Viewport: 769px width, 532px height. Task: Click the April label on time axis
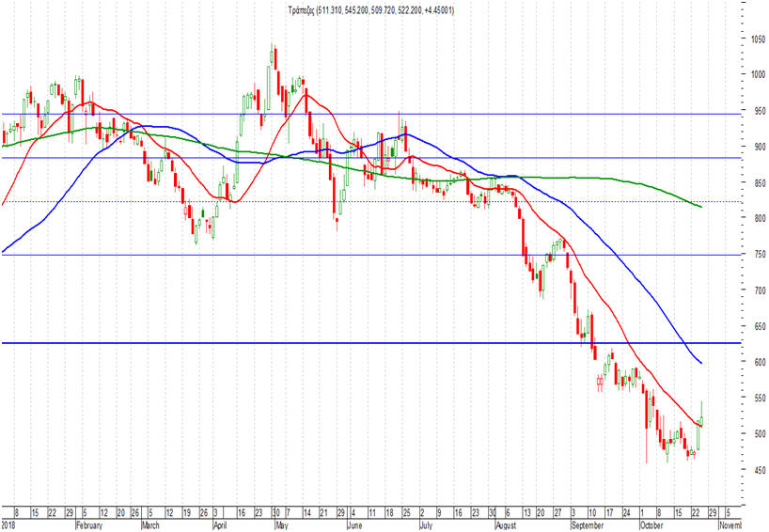click(x=220, y=525)
